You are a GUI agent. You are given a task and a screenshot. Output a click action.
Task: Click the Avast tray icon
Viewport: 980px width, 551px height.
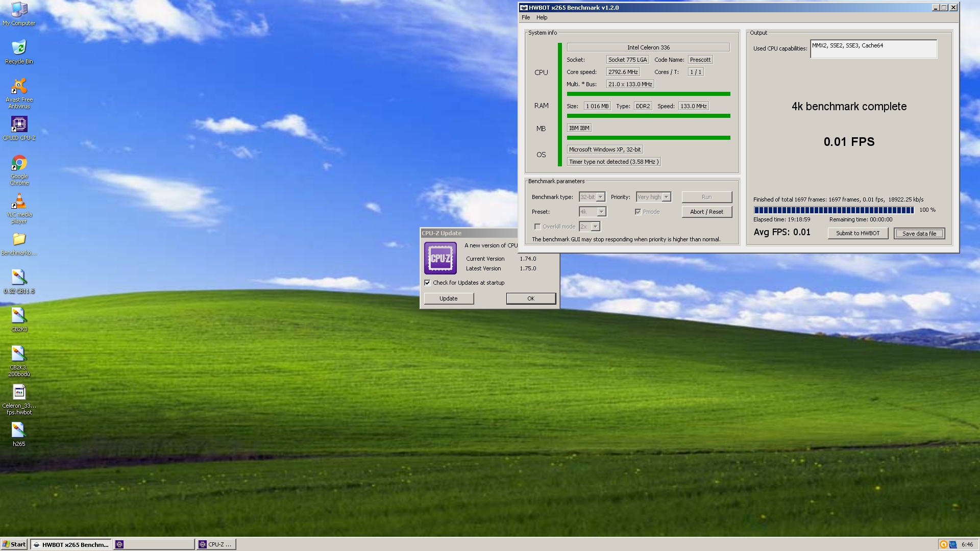point(944,544)
